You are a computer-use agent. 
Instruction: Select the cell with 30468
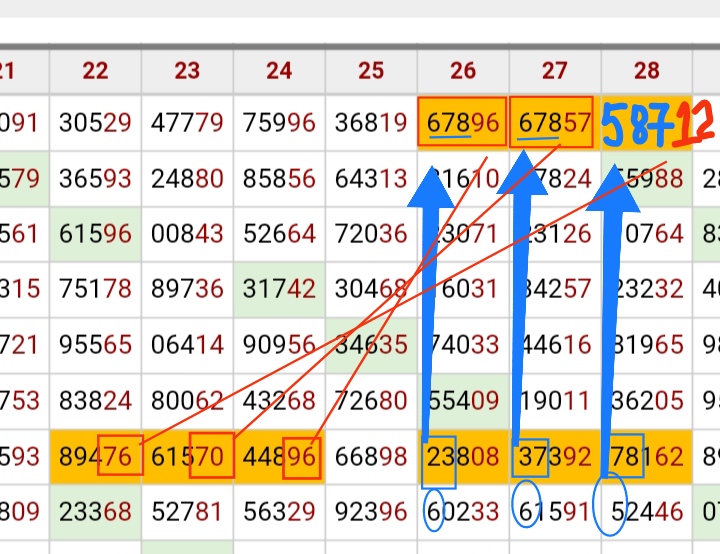[x=371, y=289]
